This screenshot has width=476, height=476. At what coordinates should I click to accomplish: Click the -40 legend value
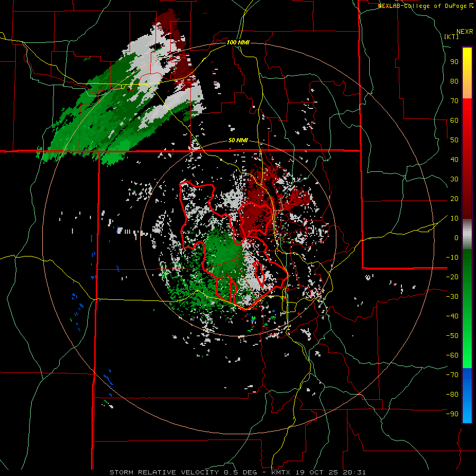pos(452,316)
